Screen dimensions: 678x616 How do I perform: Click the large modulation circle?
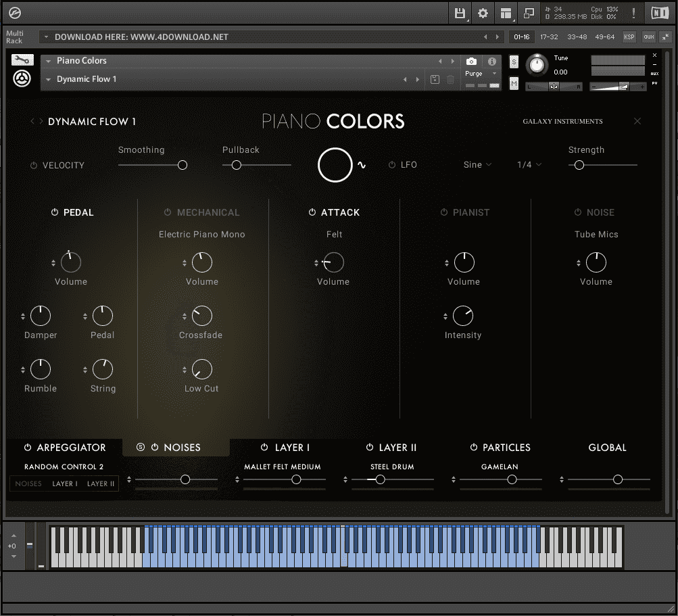tap(335, 165)
